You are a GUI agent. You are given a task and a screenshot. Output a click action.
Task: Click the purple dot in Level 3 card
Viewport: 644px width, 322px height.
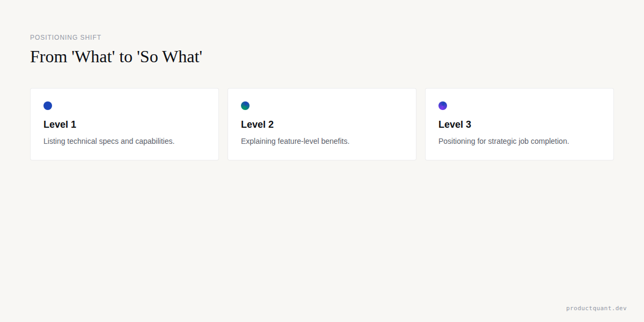[443, 106]
